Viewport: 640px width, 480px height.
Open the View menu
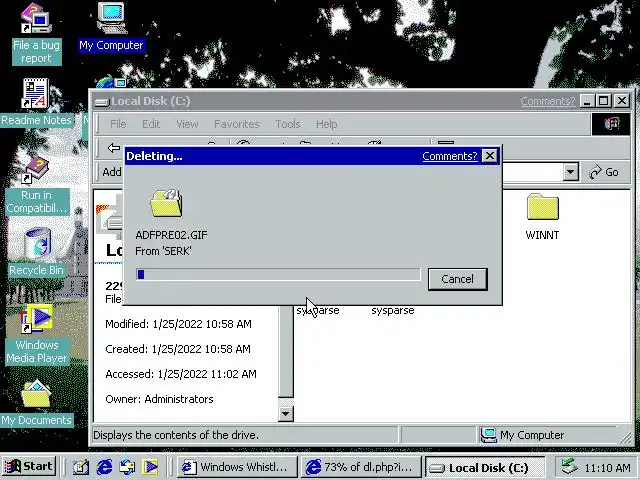(187, 124)
